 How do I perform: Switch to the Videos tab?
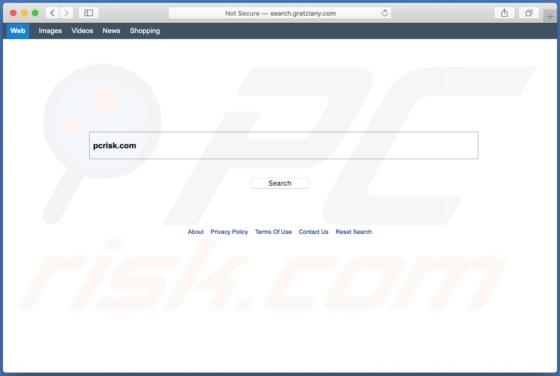[x=82, y=31]
